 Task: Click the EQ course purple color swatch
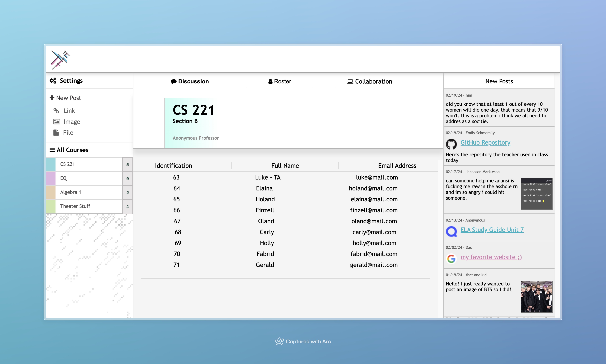pyautogui.click(x=51, y=178)
